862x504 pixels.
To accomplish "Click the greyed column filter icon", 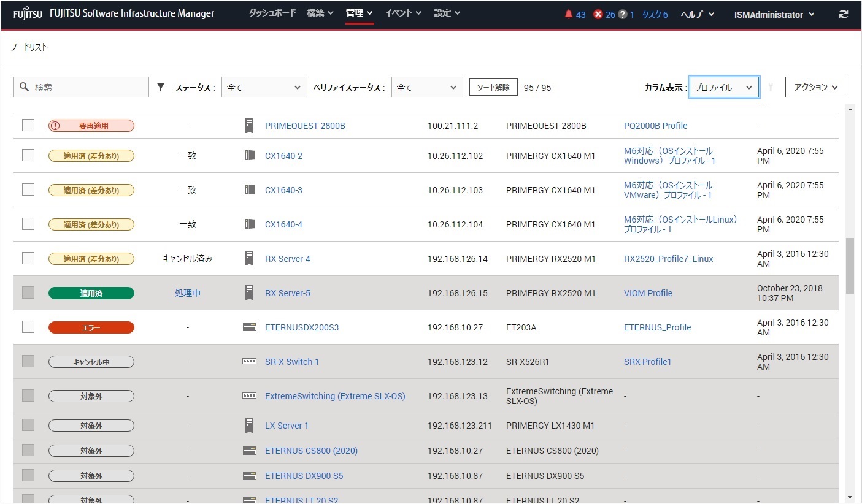I will [x=771, y=88].
